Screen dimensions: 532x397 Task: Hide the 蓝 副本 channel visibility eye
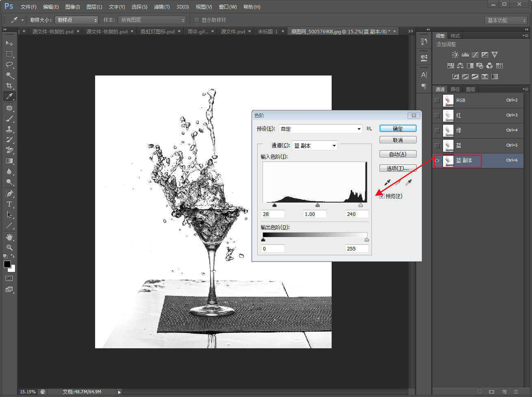437,160
